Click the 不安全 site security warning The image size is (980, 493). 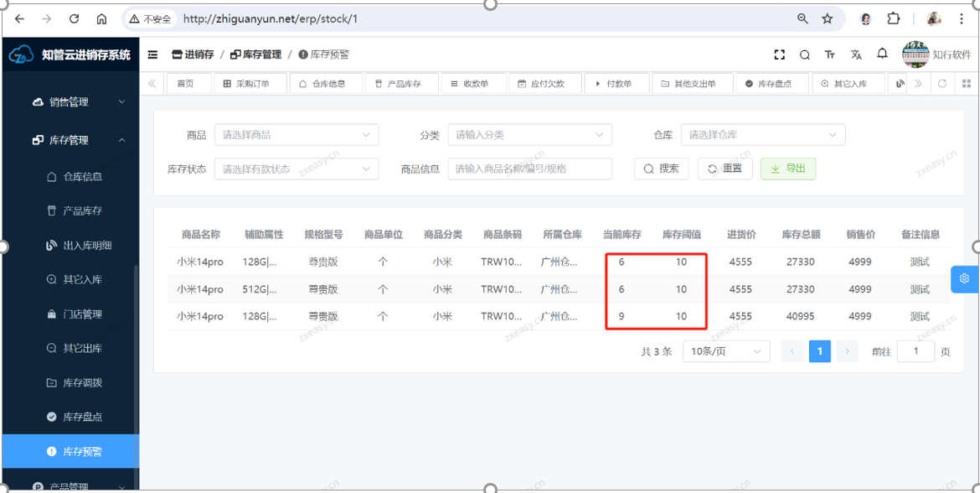150,18
